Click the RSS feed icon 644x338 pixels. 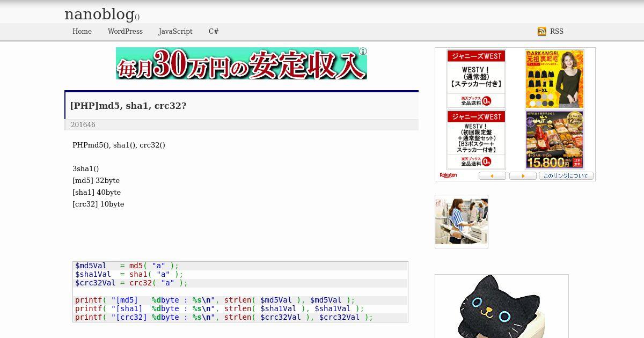[542, 32]
